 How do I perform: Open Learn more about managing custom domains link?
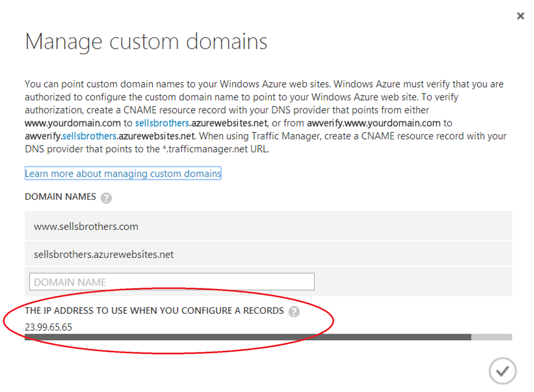[x=123, y=173]
